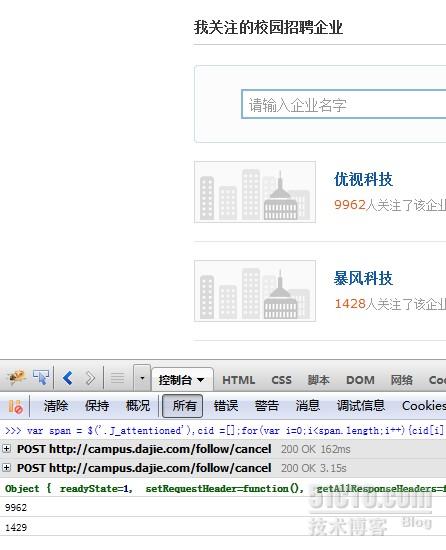Click the break on errors icon
The width and height of the screenshot is (446, 550).
tap(15, 407)
